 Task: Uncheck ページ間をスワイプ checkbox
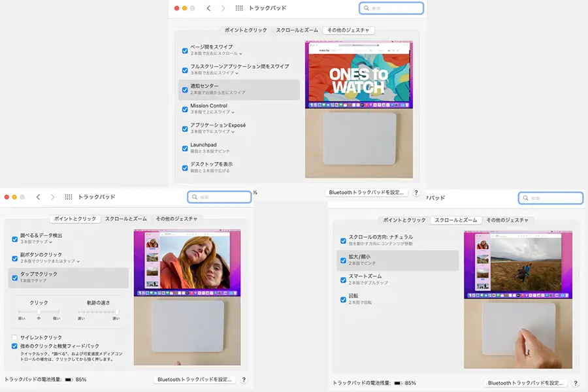coord(185,51)
